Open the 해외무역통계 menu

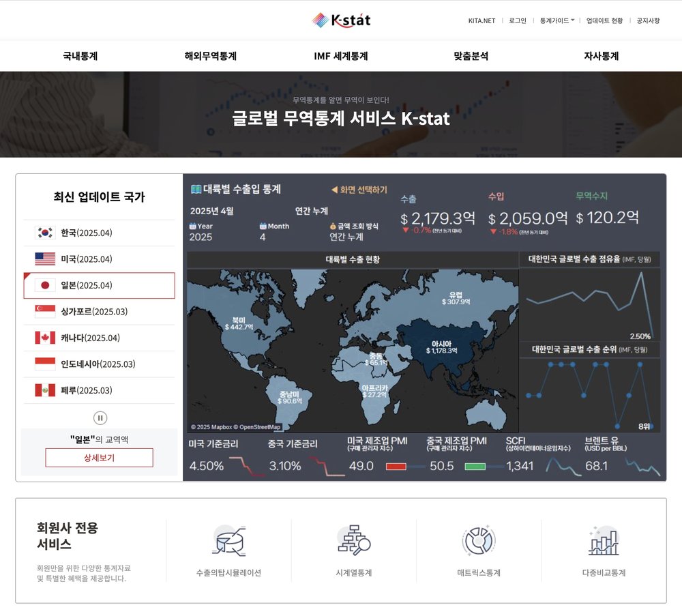[211, 56]
